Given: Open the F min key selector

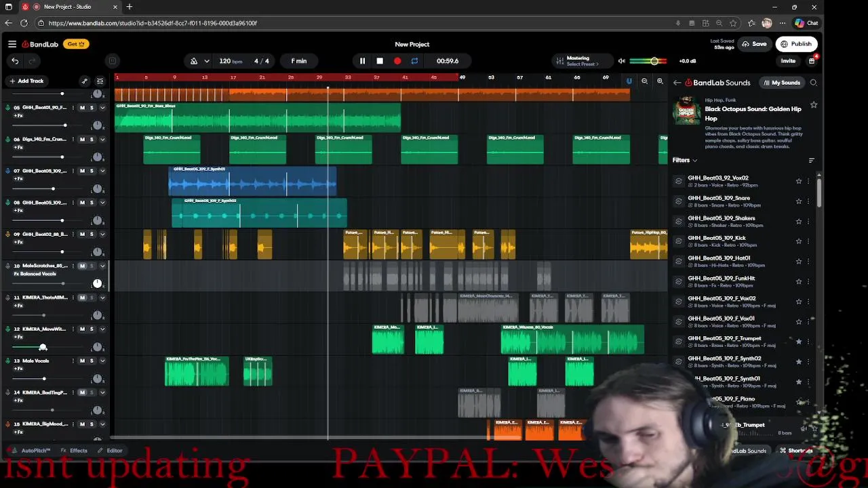Looking at the screenshot, I should [x=299, y=61].
